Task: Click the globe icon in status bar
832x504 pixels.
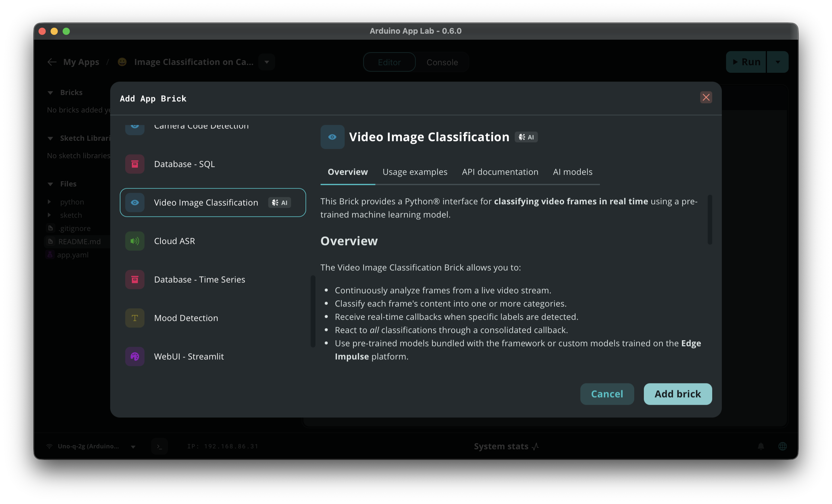Action: click(782, 446)
